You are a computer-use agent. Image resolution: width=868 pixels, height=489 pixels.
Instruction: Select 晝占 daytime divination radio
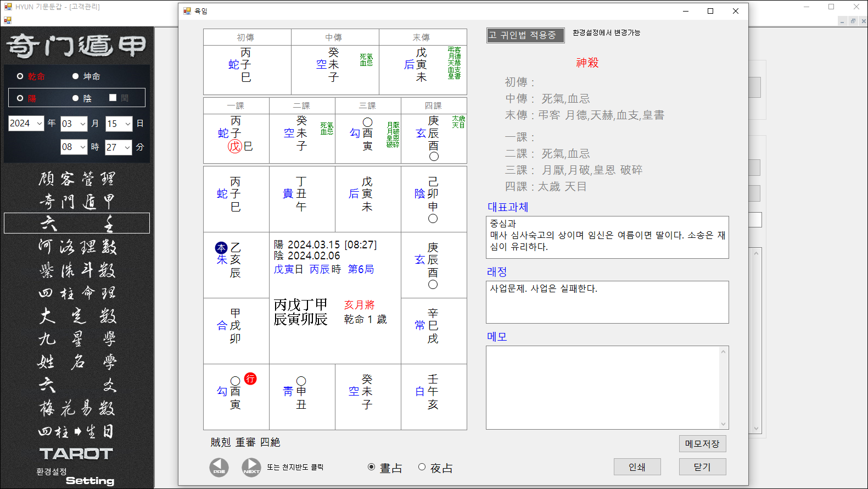click(x=371, y=467)
